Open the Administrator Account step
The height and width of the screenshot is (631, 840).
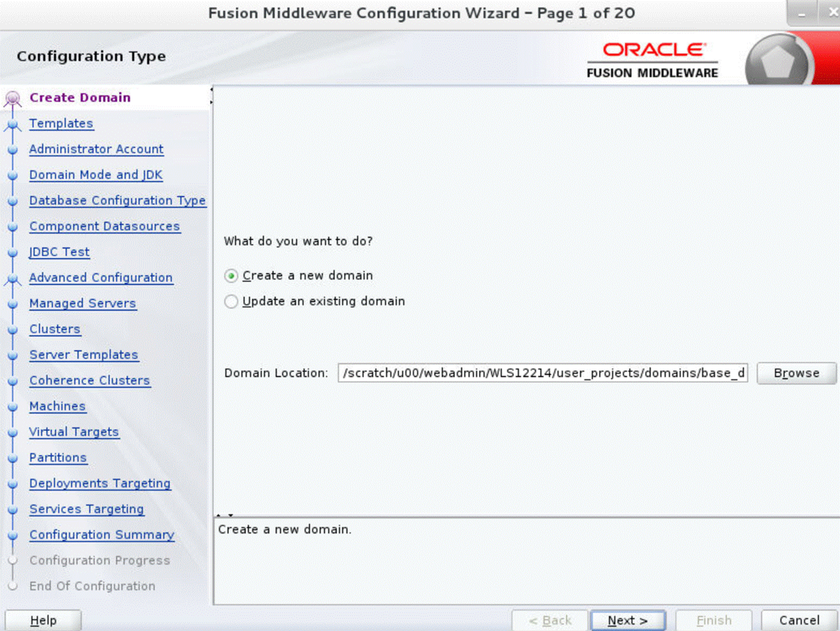96,149
